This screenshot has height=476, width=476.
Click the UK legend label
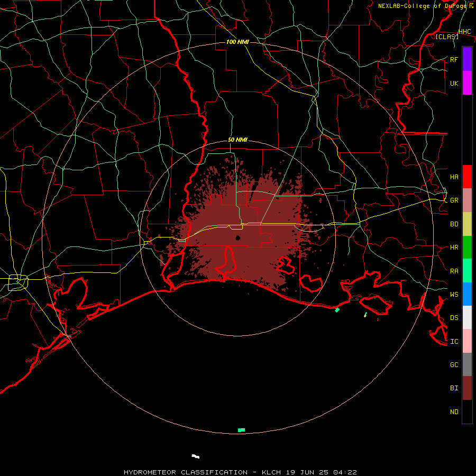click(x=454, y=83)
